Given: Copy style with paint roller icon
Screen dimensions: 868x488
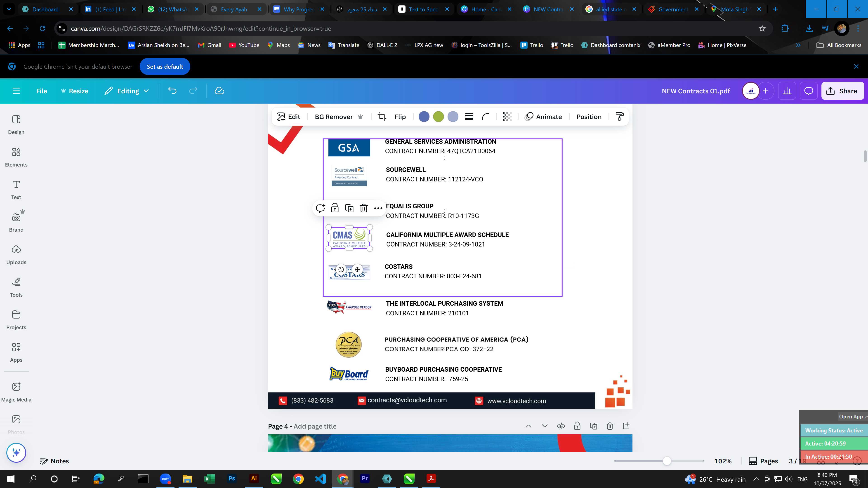Looking at the screenshot, I should tap(619, 117).
